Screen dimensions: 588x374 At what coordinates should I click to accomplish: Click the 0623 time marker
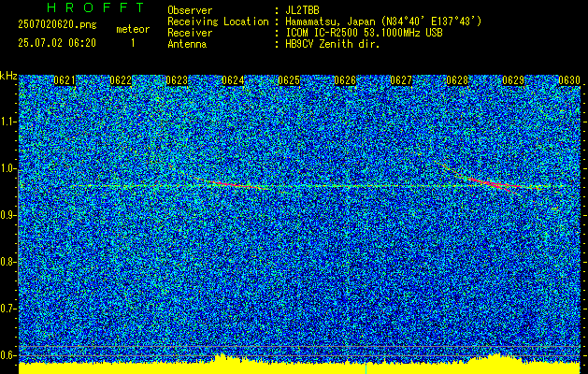coord(177,80)
